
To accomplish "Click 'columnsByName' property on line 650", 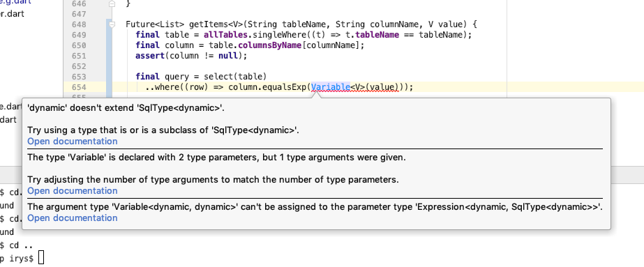I will pos(270,45).
